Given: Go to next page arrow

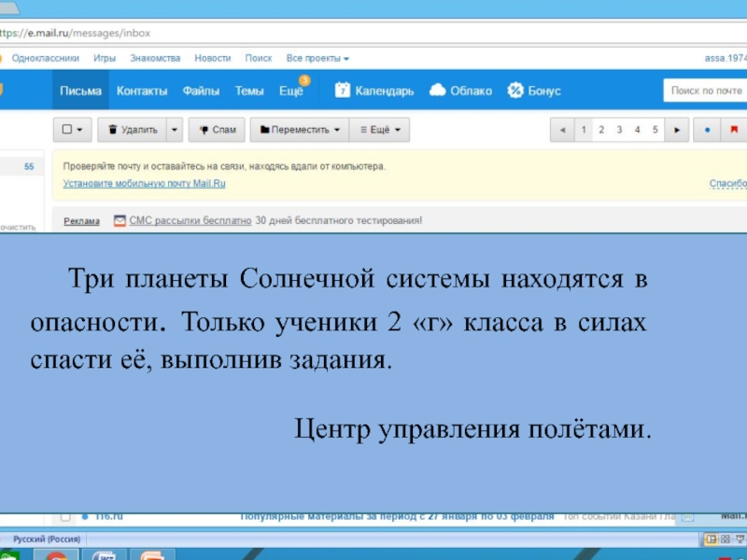Looking at the screenshot, I should pyautogui.click(x=677, y=130).
